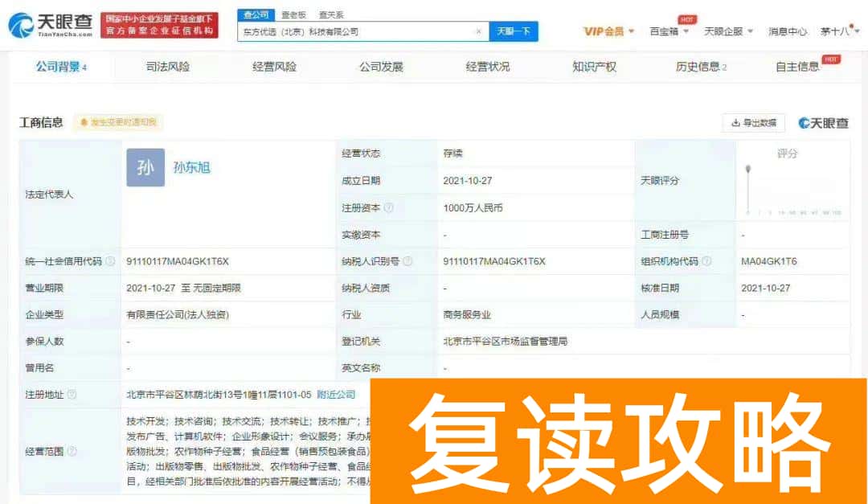Open the VIP会员 dropdown

(x=605, y=31)
